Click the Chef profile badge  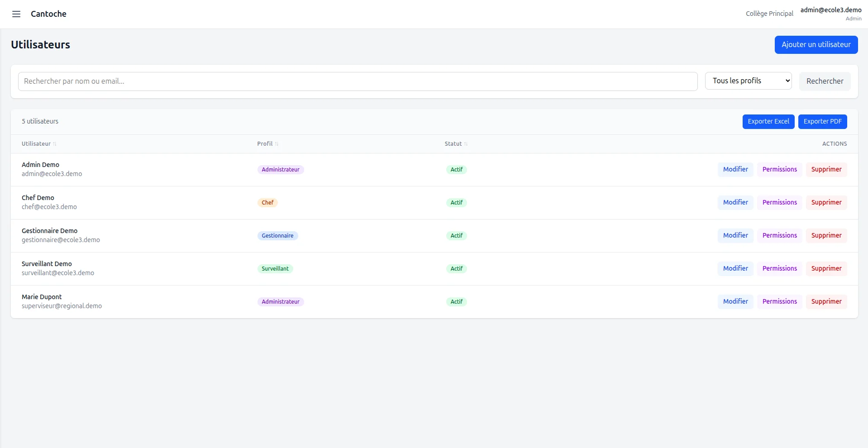point(267,203)
